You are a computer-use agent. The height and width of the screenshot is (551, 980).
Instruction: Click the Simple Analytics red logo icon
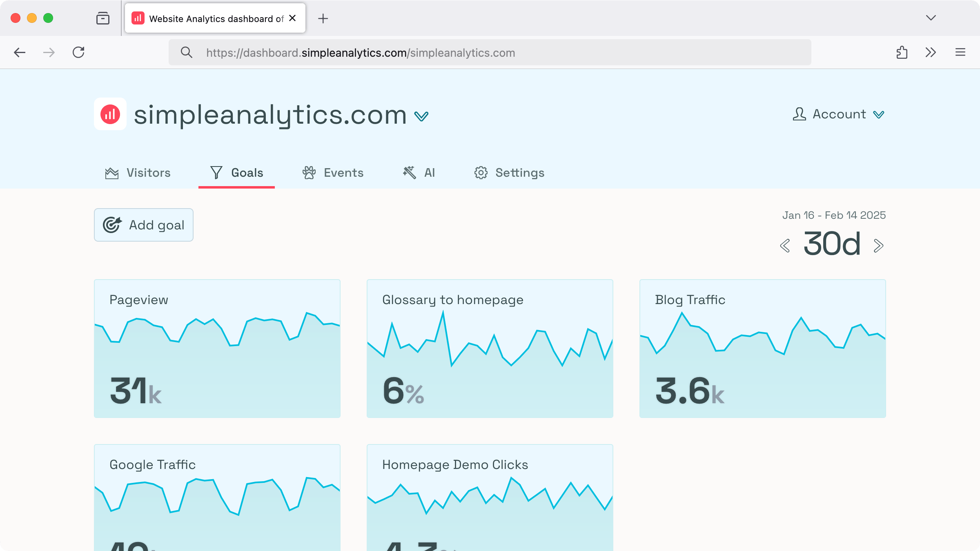pyautogui.click(x=110, y=114)
